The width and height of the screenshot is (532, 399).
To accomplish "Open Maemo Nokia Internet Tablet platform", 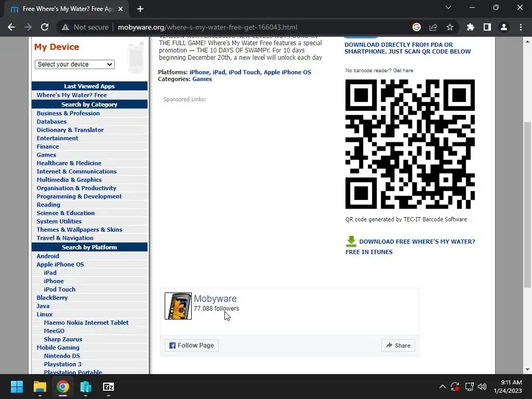I will click(86, 323).
